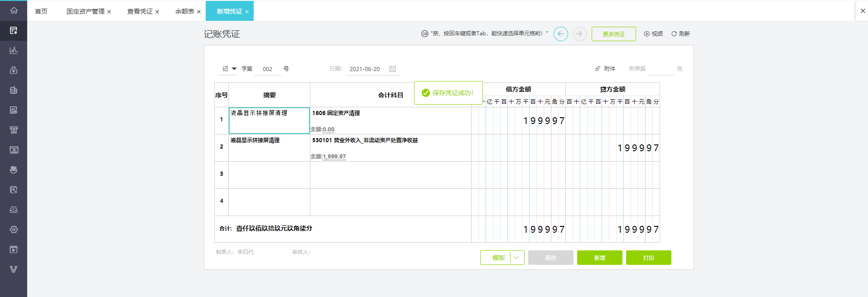Image resolution: width=868 pixels, height=297 pixels.
Task: Click the money bag icon in sidebar
Action: (14, 70)
